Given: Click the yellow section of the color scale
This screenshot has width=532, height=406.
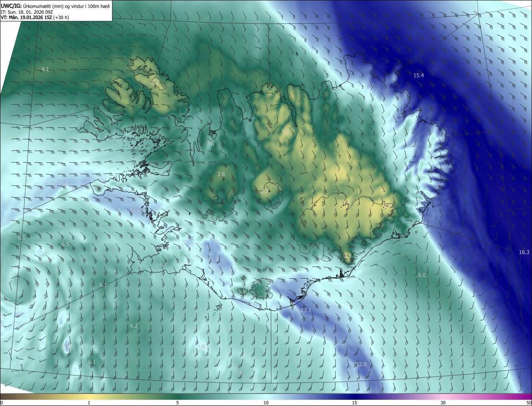Looking at the screenshot, I should (x=89, y=396).
